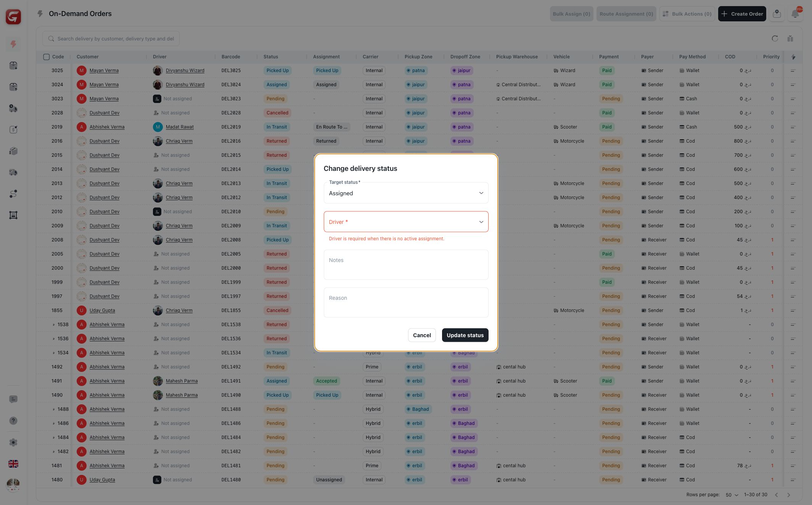The image size is (812, 505).
Task: Open the user profile avatar in sidebar
Action: pyautogui.click(x=13, y=485)
